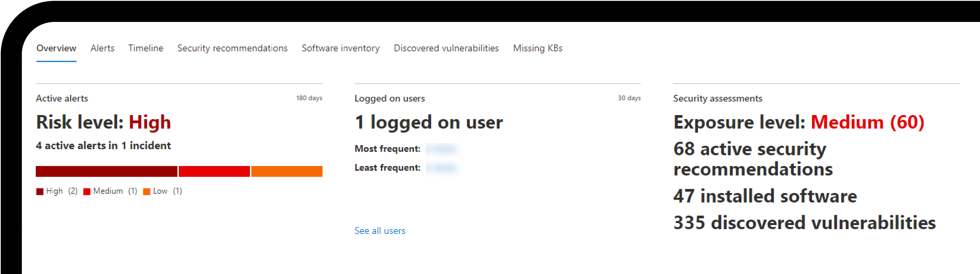Switch to Security recommendations tab
The image size is (980, 274).
[x=232, y=48]
